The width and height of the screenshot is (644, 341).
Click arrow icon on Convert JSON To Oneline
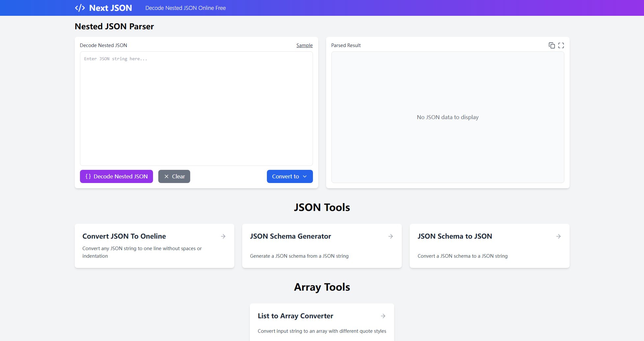(x=223, y=236)
